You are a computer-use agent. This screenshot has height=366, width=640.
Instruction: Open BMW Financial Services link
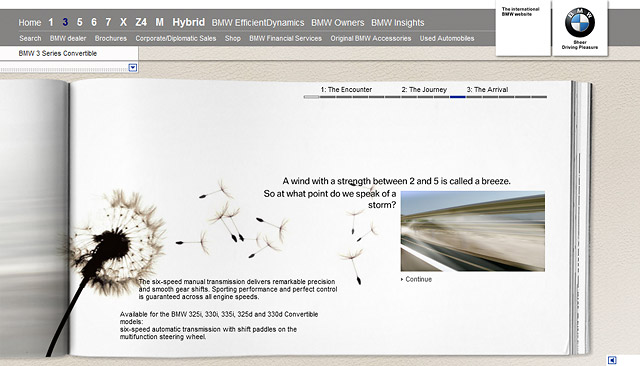(285, 38)
